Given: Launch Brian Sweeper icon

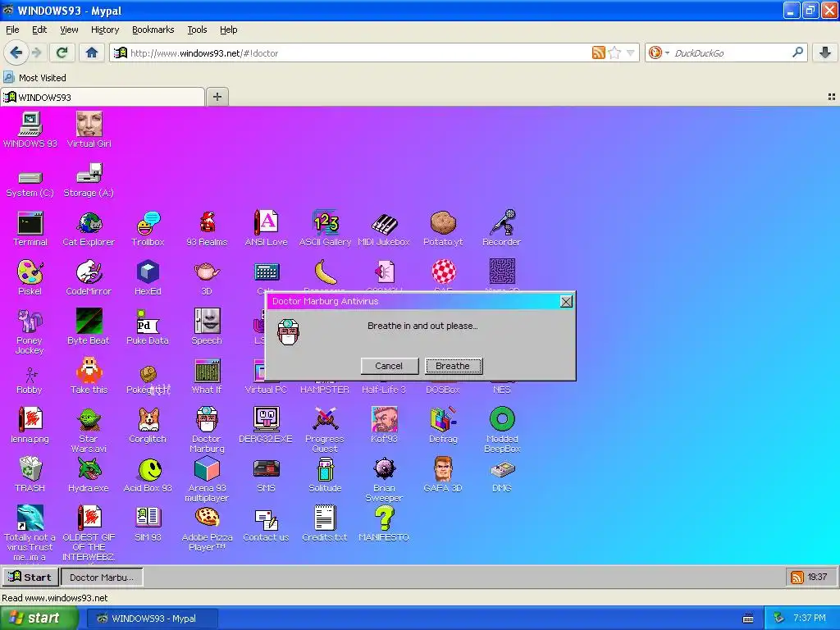Looking at the screenshot, I should (x=384, y=479).
